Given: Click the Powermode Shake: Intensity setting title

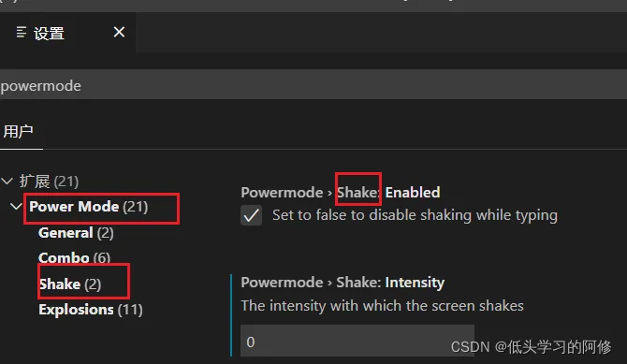Looking at the screenshot, I should point(343,283).
